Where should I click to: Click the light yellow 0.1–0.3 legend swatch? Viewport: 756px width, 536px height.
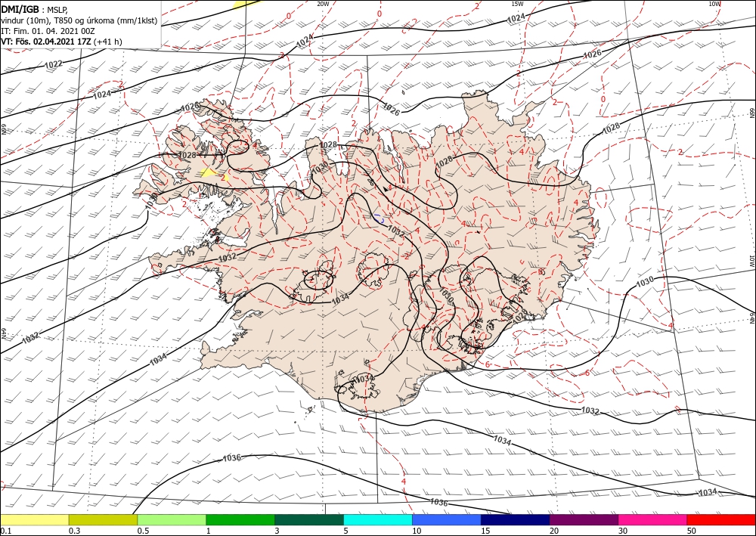click(34, 519)
